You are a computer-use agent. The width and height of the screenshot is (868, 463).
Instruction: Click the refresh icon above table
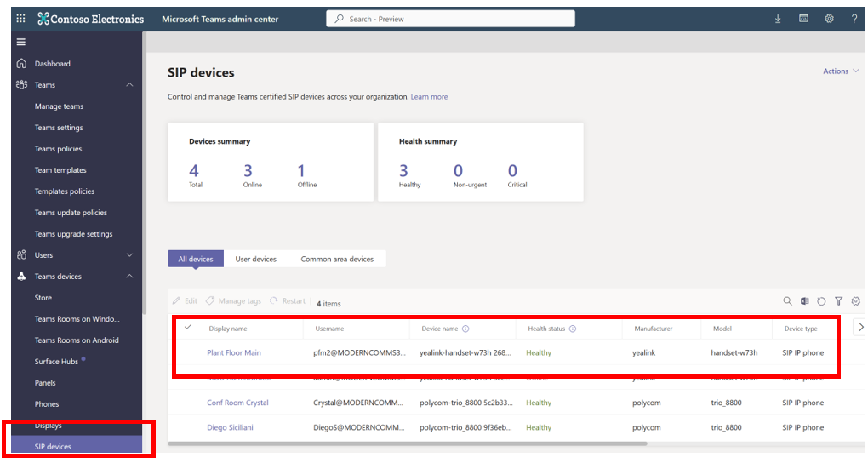821,300
